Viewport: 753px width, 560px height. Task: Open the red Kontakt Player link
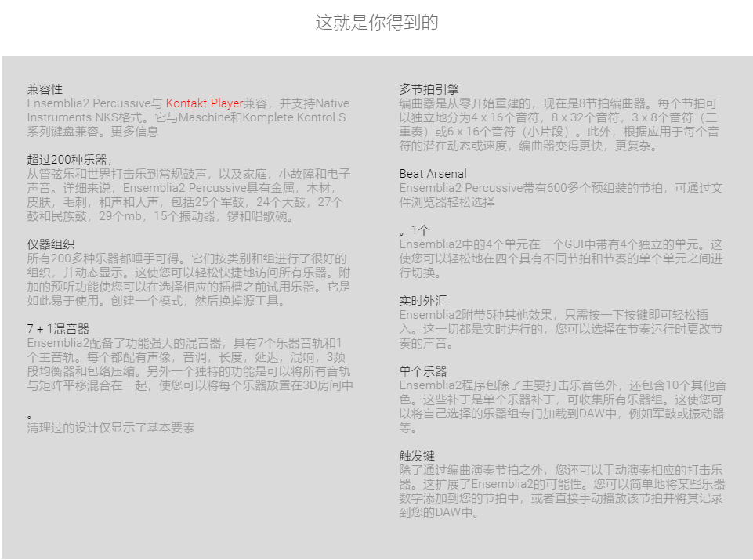[205, 103]
